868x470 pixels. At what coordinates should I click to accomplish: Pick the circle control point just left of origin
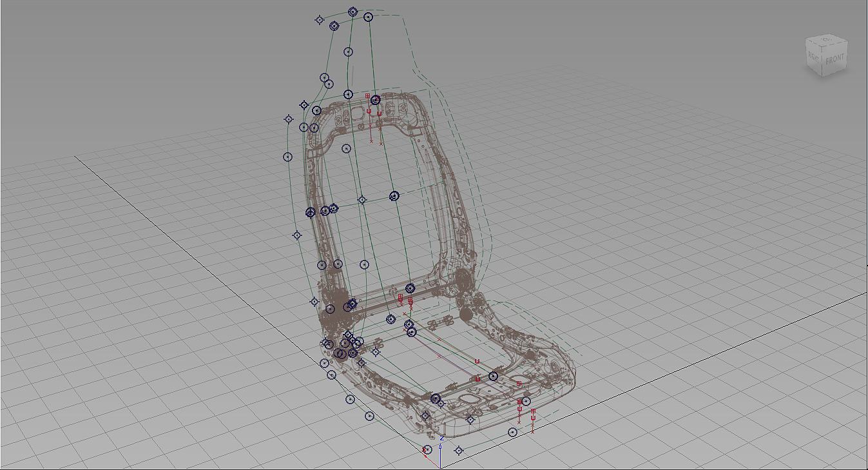click(427, 449)
